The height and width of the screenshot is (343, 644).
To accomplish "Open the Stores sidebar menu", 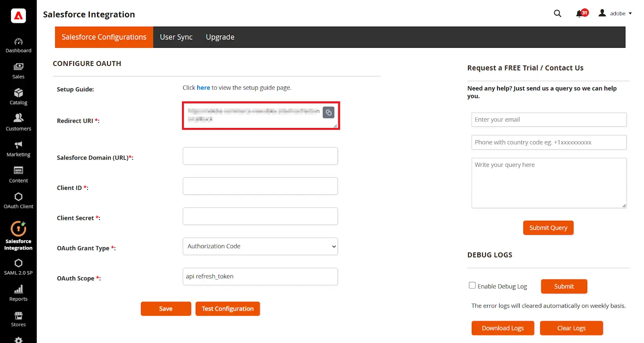I will pyautogui.click(x=19, y=319).
